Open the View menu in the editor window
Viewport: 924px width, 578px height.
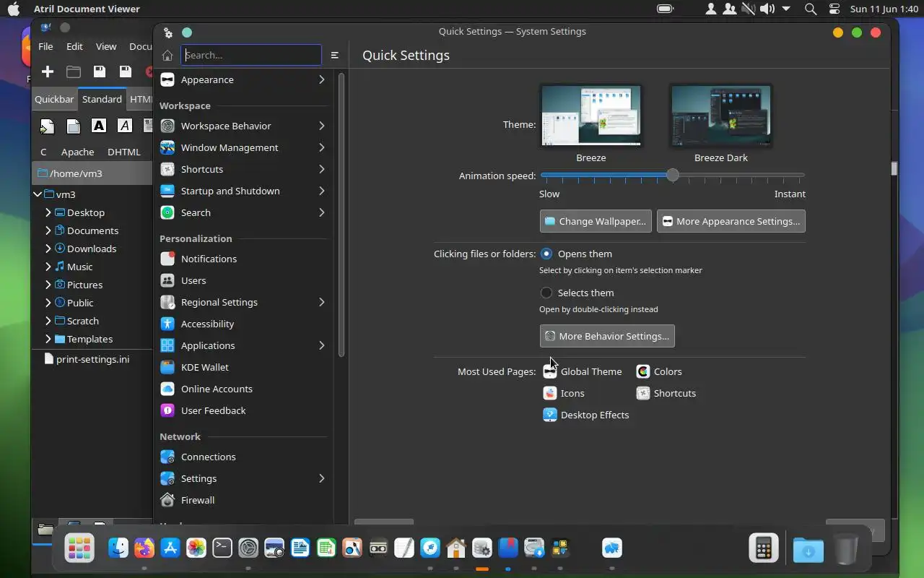(x=106, y=46)
